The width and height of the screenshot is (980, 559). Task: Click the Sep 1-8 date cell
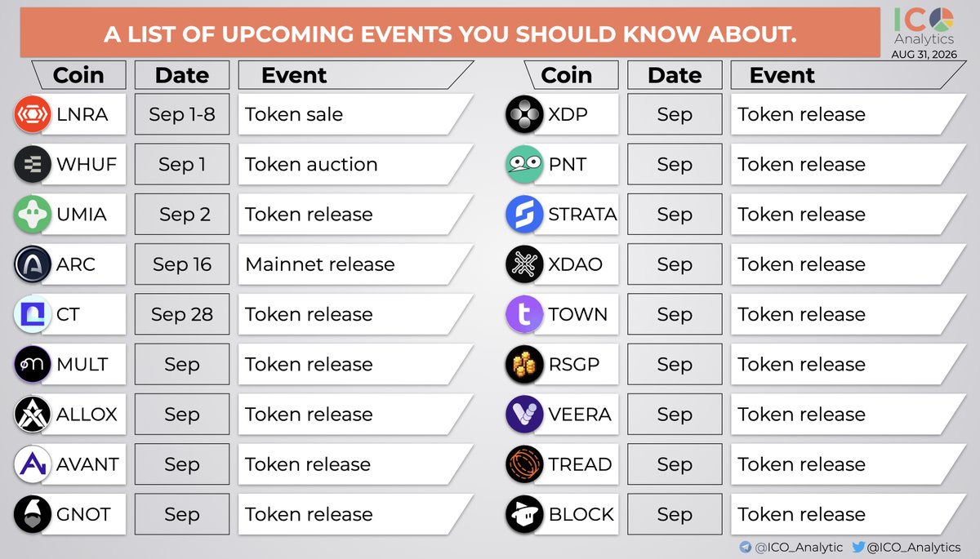click(x=182, y=115)
